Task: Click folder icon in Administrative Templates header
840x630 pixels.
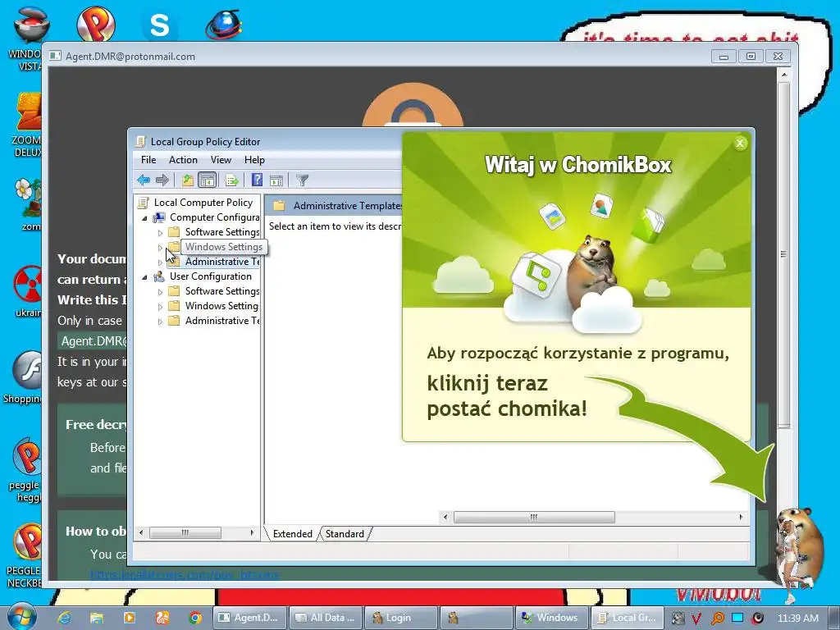Action: pos(279,206)
